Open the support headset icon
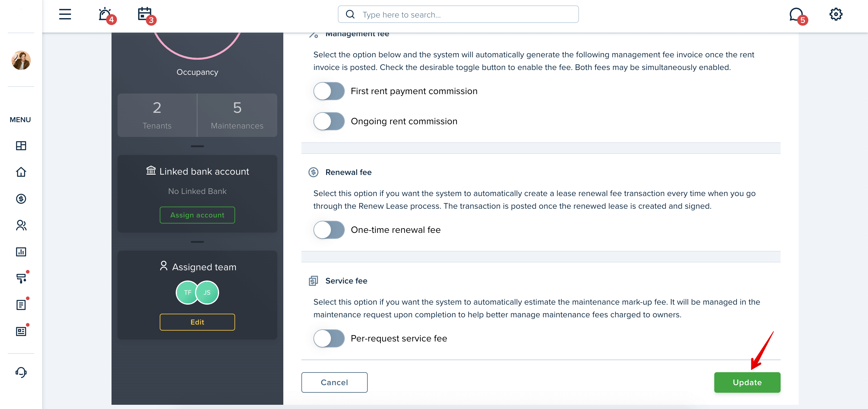 [x=21, y=372]
